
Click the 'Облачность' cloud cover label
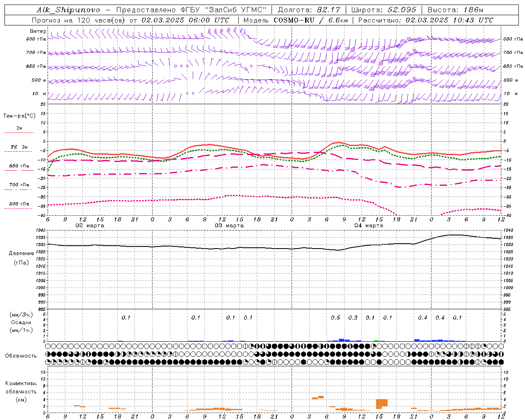click(x=21, y=356)
